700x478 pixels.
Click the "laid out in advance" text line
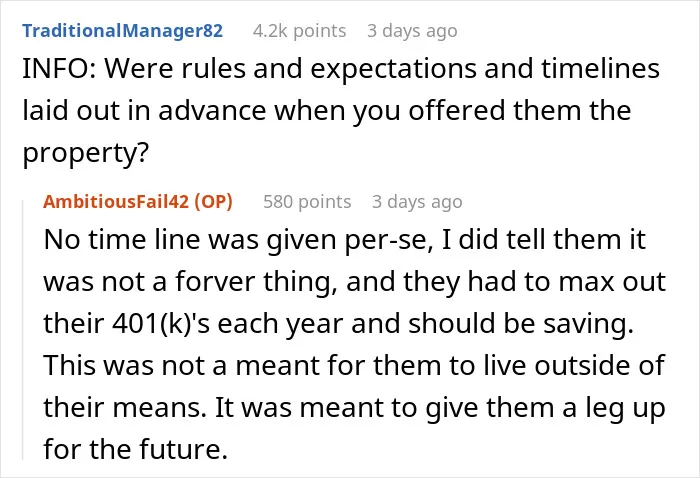[x=144, y=110]
